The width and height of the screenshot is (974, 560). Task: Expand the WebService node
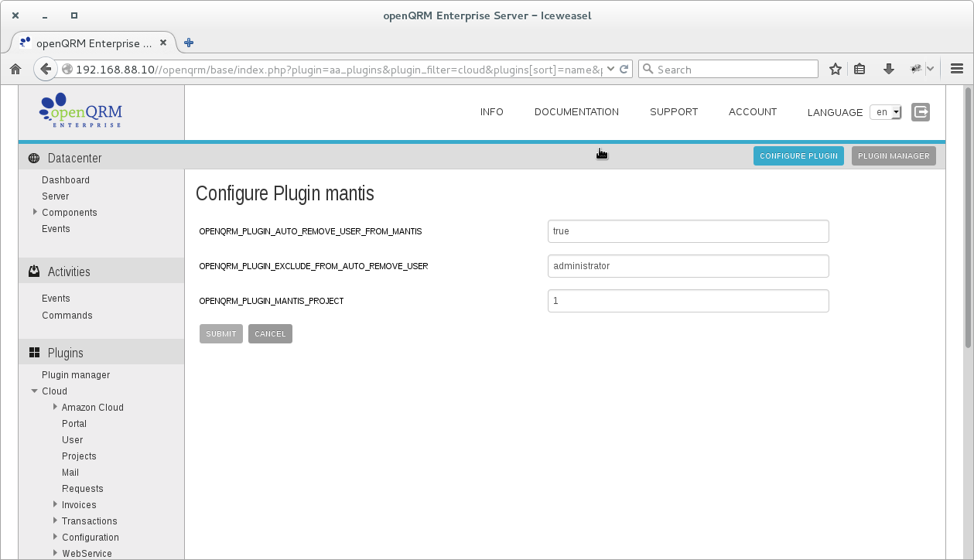(x=56, y=553)
